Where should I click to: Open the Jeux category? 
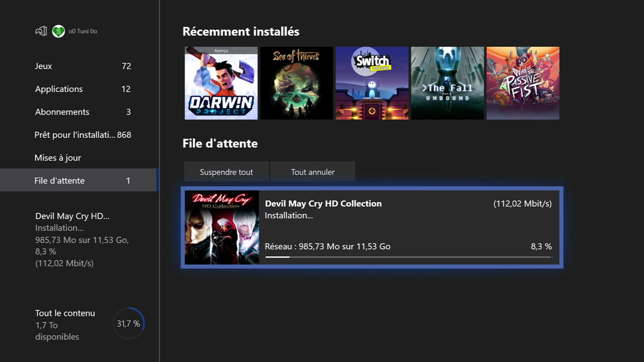79,66
